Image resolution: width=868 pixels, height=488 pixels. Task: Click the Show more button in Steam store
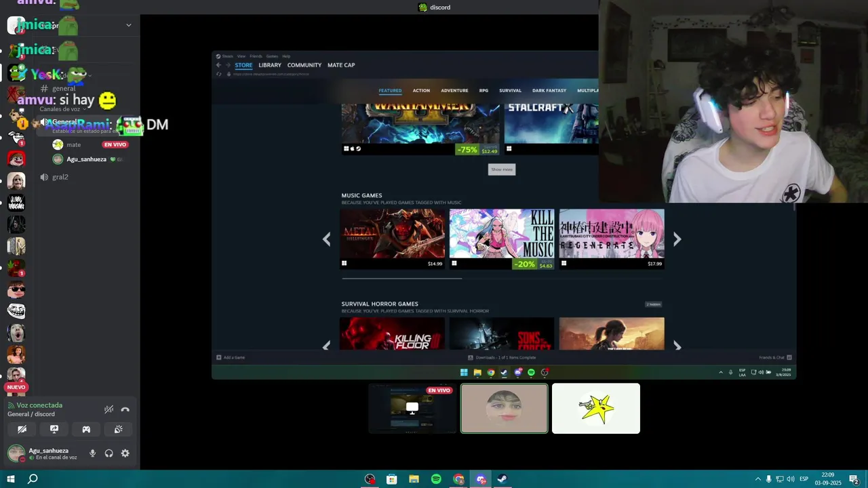point(502,169)
